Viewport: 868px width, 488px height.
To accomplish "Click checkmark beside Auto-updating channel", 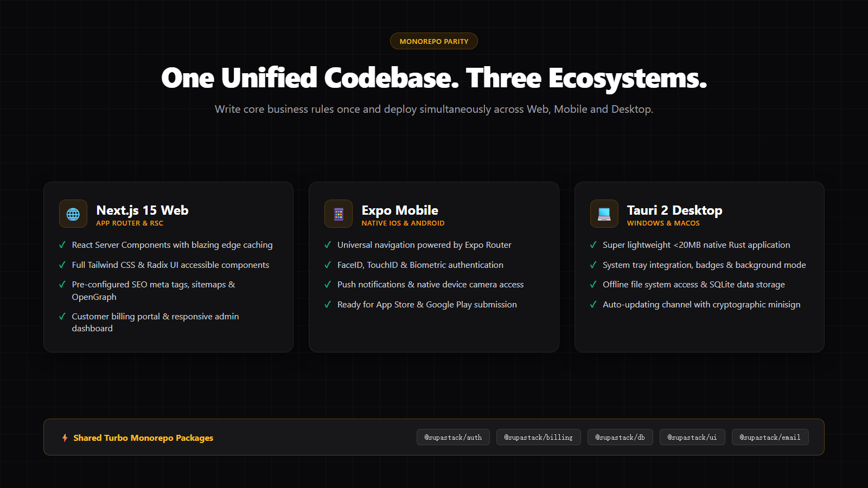I will (x=593, y=305).
